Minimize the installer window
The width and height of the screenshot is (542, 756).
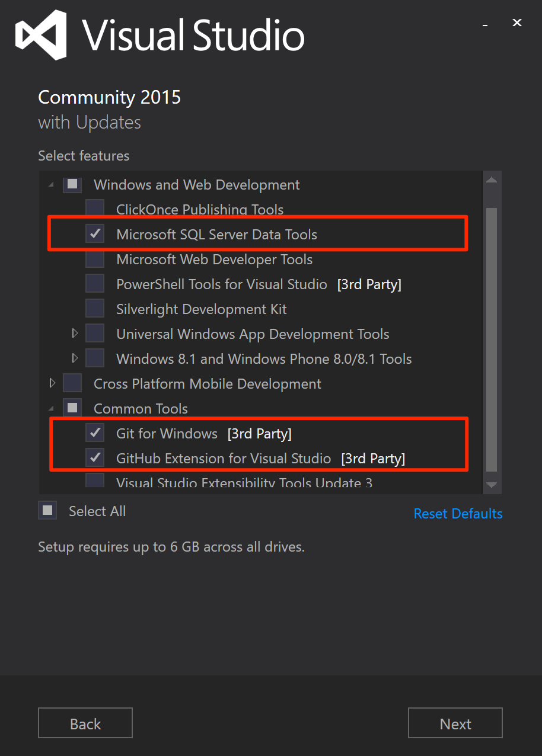tap(485, 24)
